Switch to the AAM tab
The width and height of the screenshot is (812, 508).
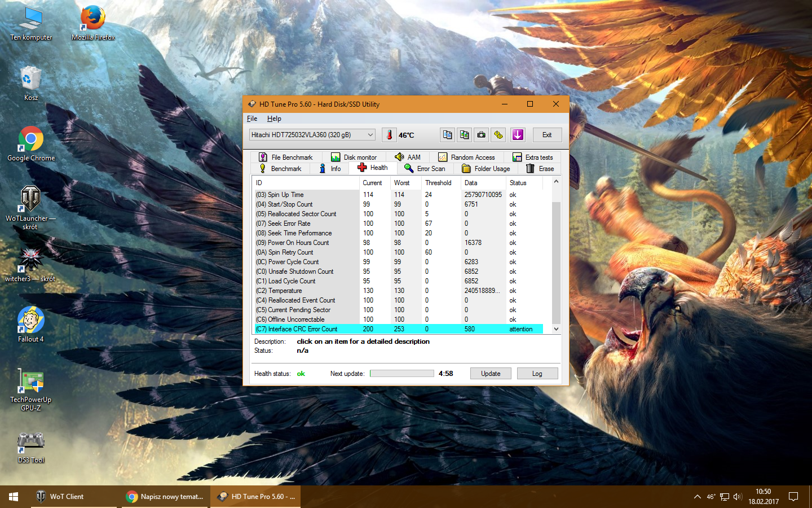point(408,157)
